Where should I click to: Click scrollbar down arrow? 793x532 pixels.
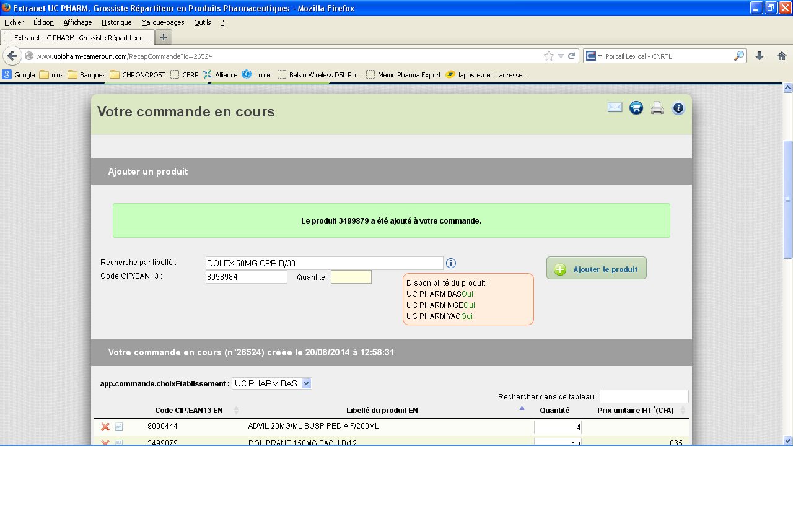coord(787,440)
